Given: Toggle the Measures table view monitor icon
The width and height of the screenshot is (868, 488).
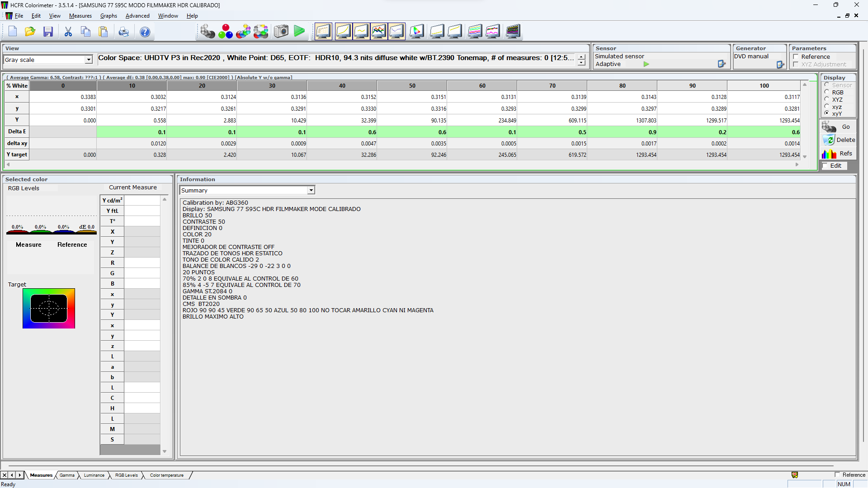Looking at the screenshot, I should point(324,31).
